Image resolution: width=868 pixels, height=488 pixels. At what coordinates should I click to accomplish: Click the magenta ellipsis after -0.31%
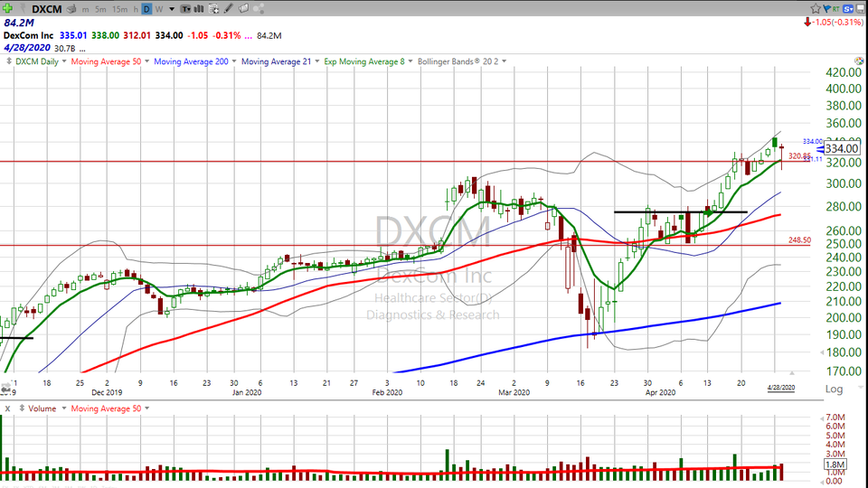click(x=248, y=36)
